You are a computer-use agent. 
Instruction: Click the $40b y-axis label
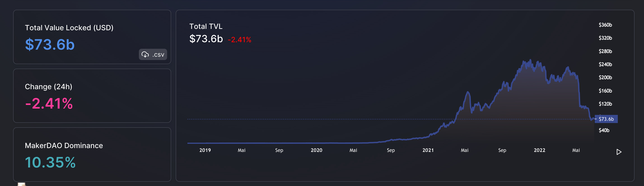pos(604,130)
